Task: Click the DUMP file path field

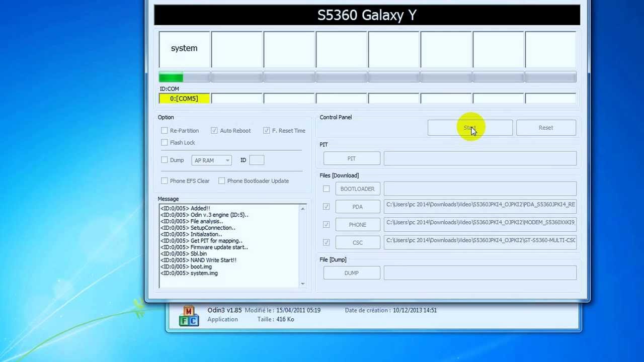Action: pyautogui.click(x=480, y=273)
